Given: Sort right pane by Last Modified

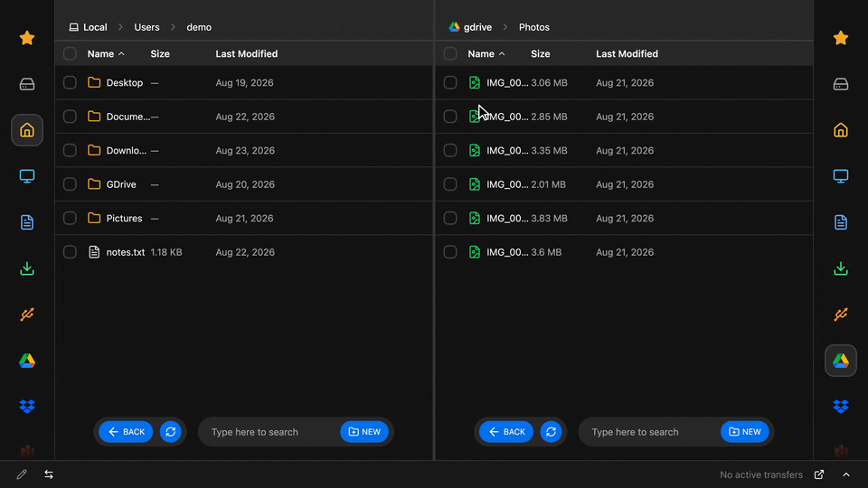Looking at the screenshot, I should tap(627, 53).
